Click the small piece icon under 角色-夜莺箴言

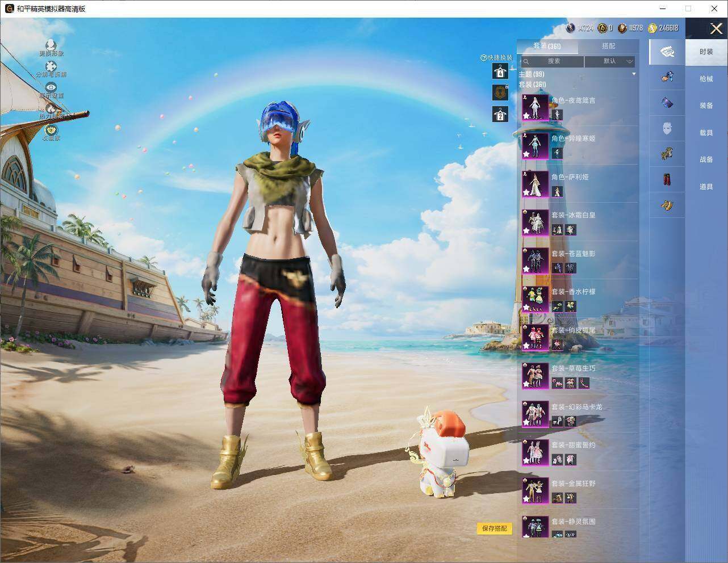coord(557,115)
